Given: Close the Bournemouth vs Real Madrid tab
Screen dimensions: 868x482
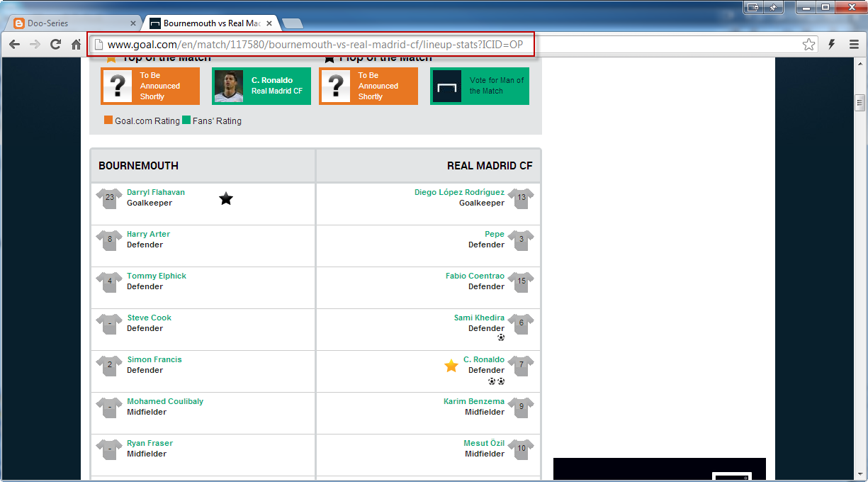Looking at the screenshot, I should [x=269, y=23].
